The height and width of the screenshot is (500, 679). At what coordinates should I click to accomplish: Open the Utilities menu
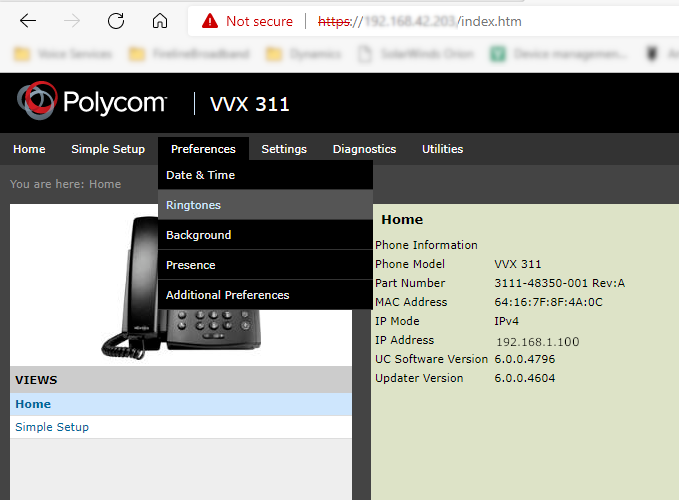point(443,149)
